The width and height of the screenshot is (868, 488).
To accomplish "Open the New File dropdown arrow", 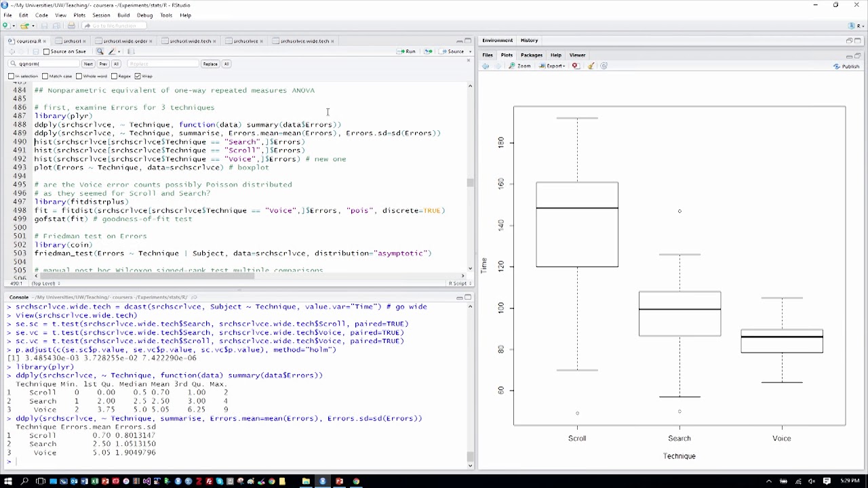I will pos(13,26).
